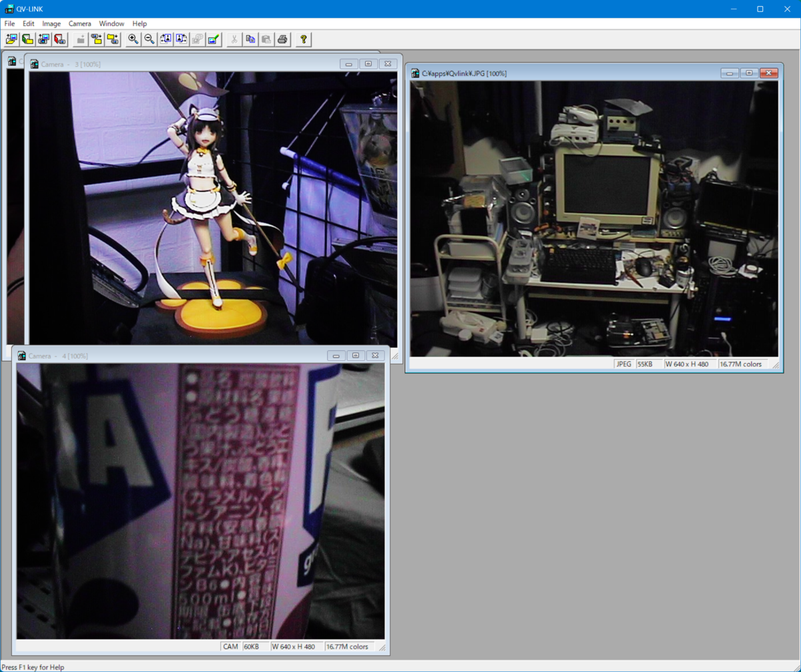
Task: Close the Qvlink.JPG window
Action: (x=769, y=73)
